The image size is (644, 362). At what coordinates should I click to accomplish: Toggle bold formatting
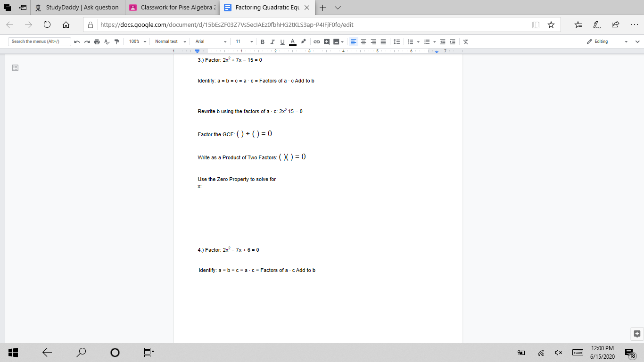pos(263,41)
